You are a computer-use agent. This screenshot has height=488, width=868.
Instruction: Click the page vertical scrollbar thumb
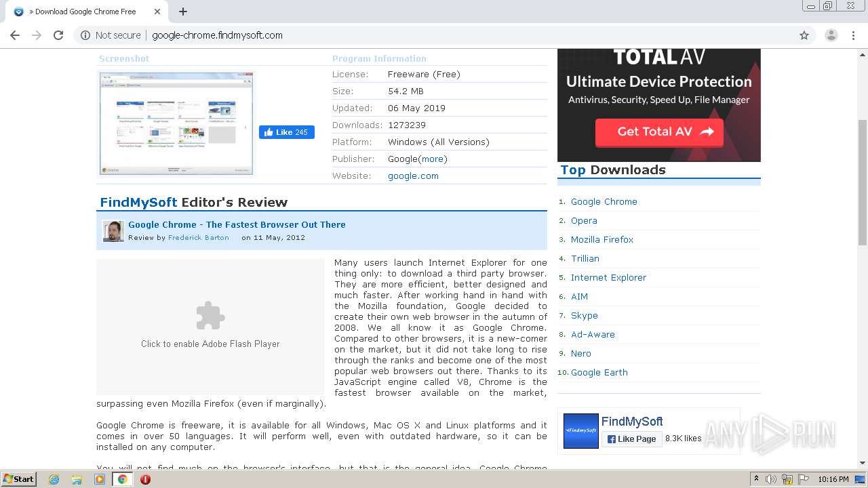pos(863,182)
